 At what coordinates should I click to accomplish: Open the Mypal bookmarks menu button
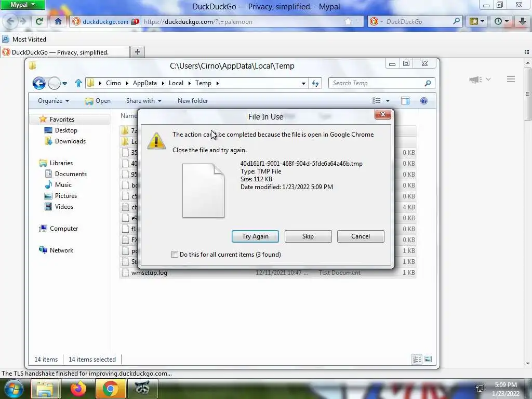click(477, 22)
